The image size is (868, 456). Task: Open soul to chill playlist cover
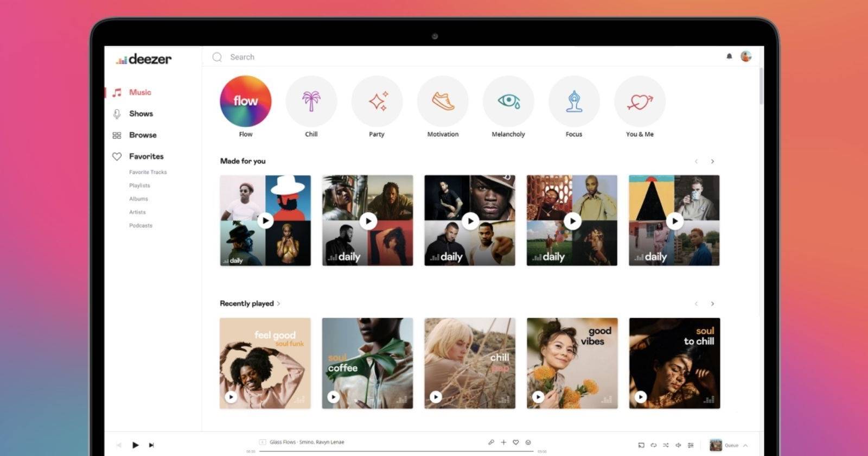coord(674,363)
